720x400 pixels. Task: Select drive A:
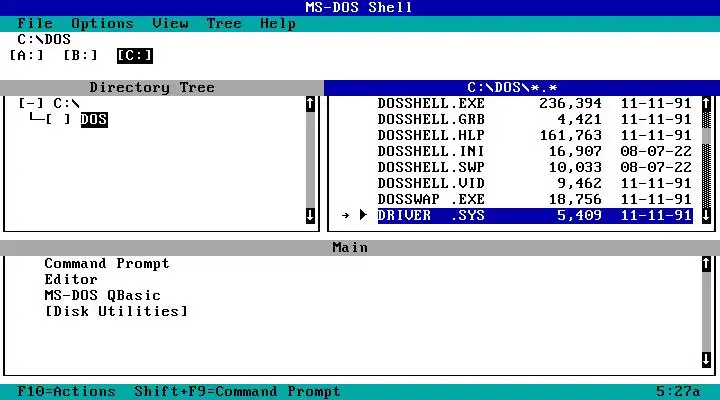click(27, 56)
